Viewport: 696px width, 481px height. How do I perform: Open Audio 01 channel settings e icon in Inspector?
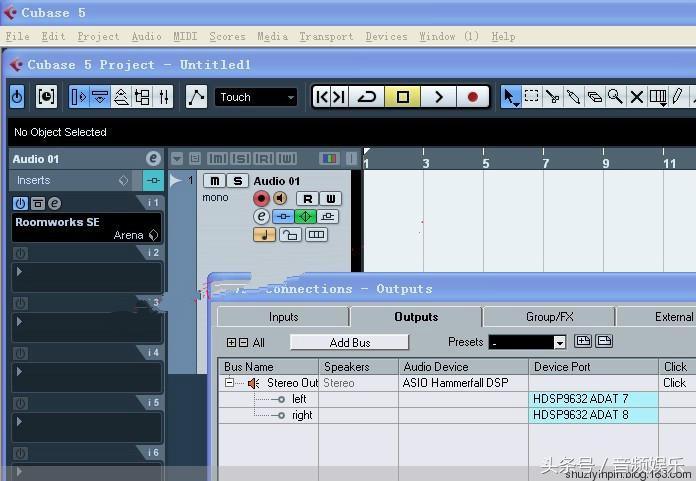tap(153, 158)
